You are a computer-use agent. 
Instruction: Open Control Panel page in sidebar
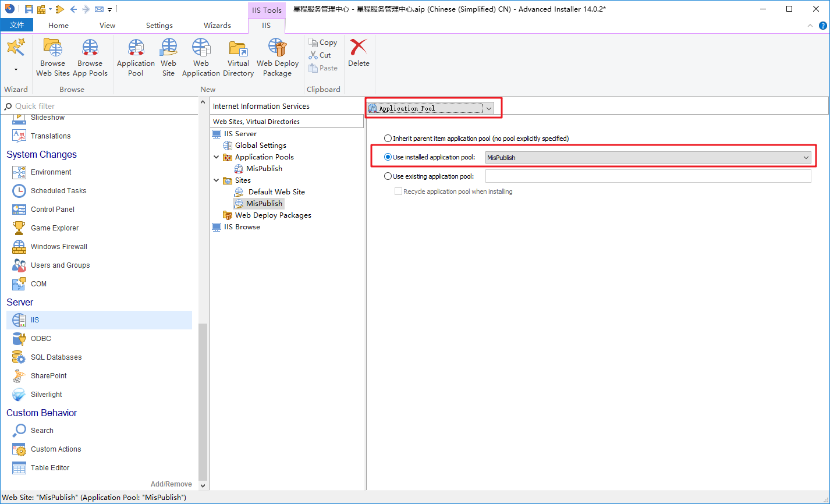pyautogui.click(x=52, y=210)
